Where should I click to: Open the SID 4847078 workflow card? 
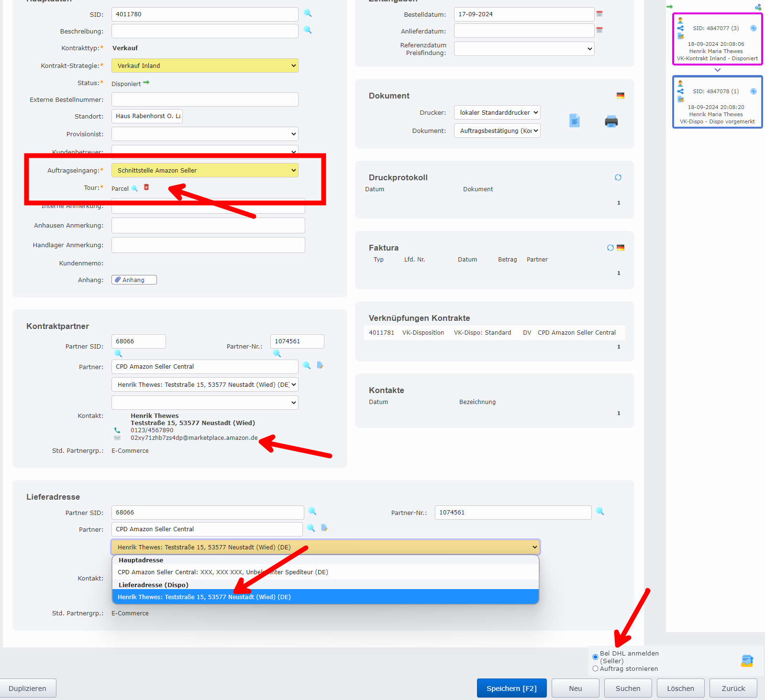click(717, 102)
